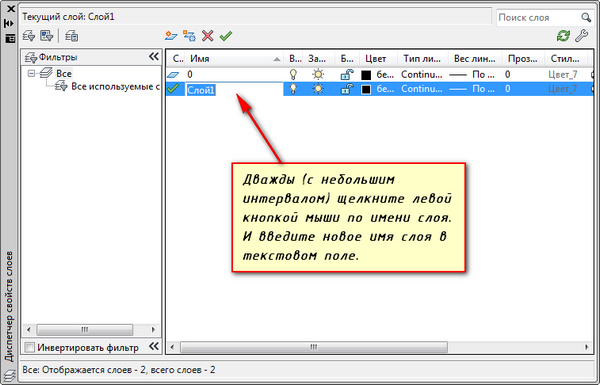Toggle the light bulb for Слой1
Viewport: 600px width, 385px height.
tap(293, 89)
